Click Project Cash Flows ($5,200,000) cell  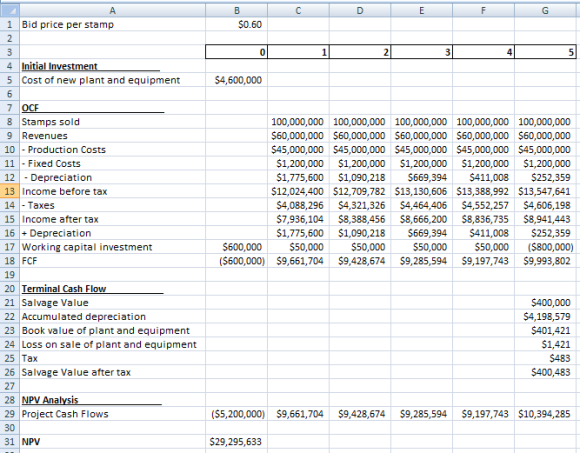point(236,414)
